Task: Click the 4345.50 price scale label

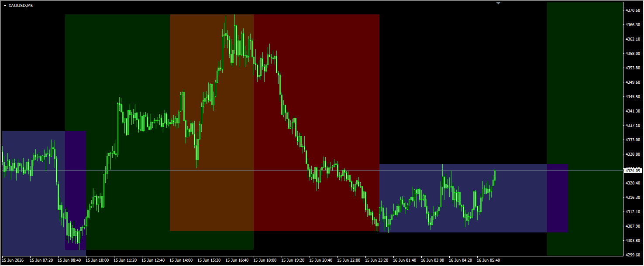Action: click(x=632, y=96)
